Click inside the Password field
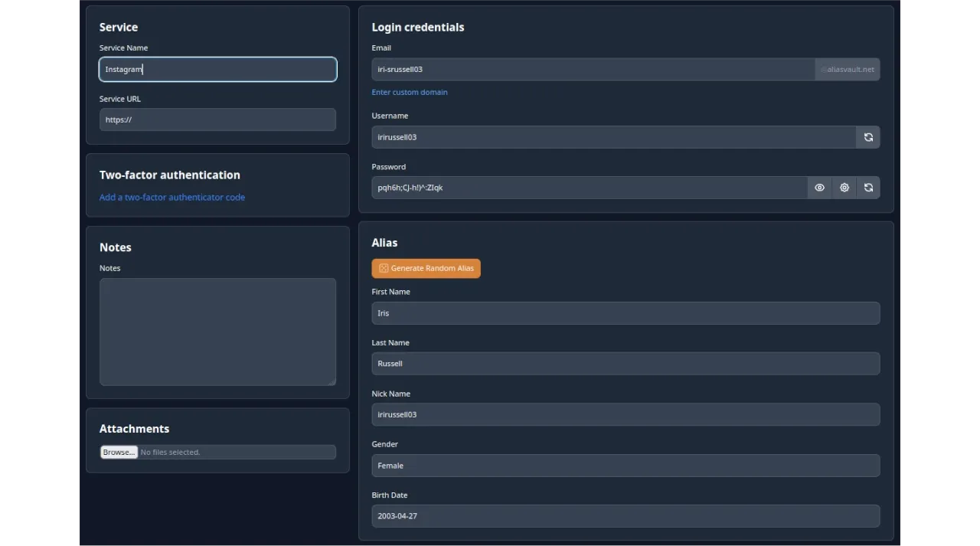The height and width of the screenshot is (546, 980). [x=589, y=188]
